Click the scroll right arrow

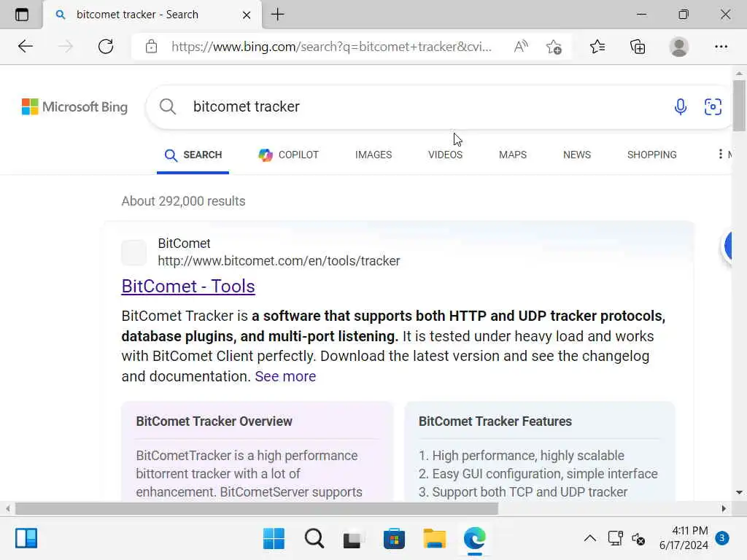[x=724, y=508]
